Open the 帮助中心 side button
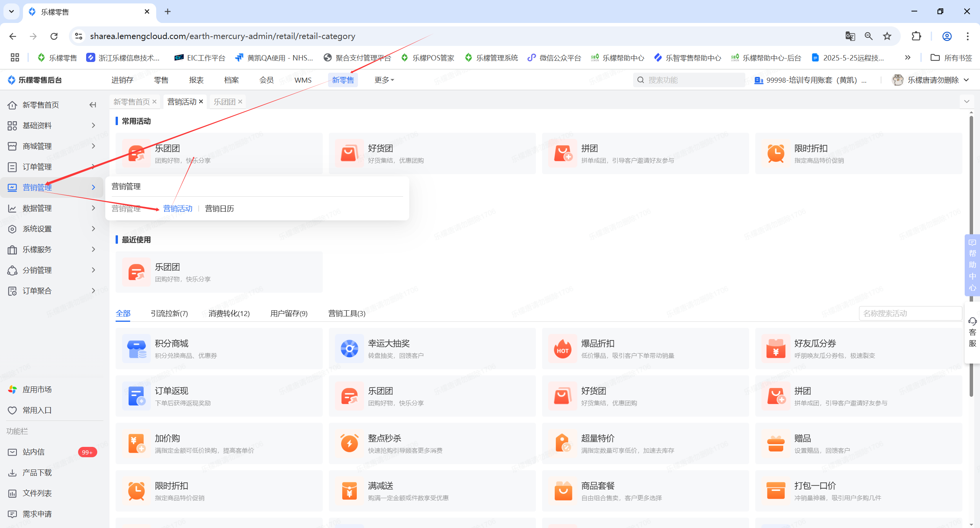Screen dimensions: 980x528 tap(972, 265)
